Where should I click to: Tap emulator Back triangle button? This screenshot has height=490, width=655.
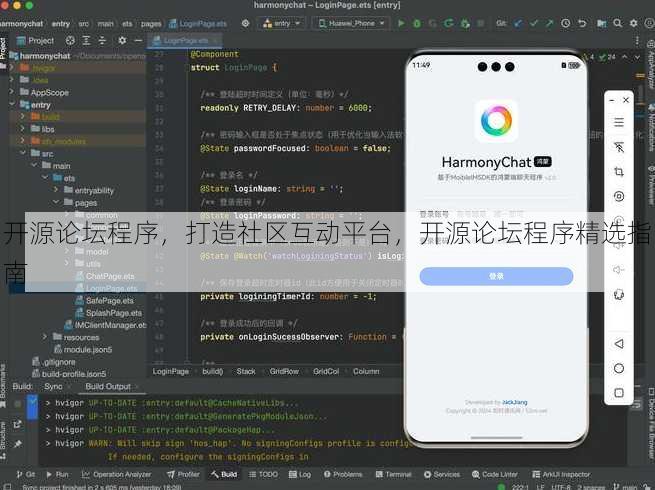pyautogui.click(x=619, y=343)
